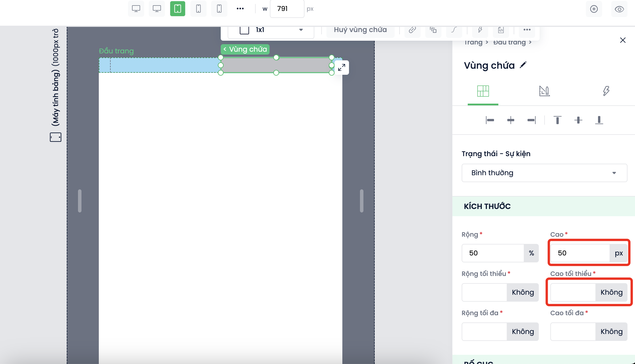The height and width of the screenshot is (364, 635).
Task: Open the design ruler tab
Action: (544, 91)
